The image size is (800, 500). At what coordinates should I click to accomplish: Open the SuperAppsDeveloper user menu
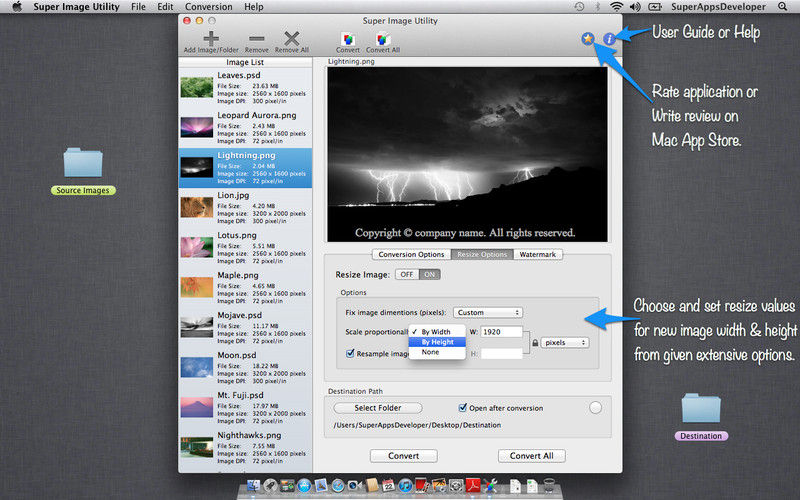718,7
